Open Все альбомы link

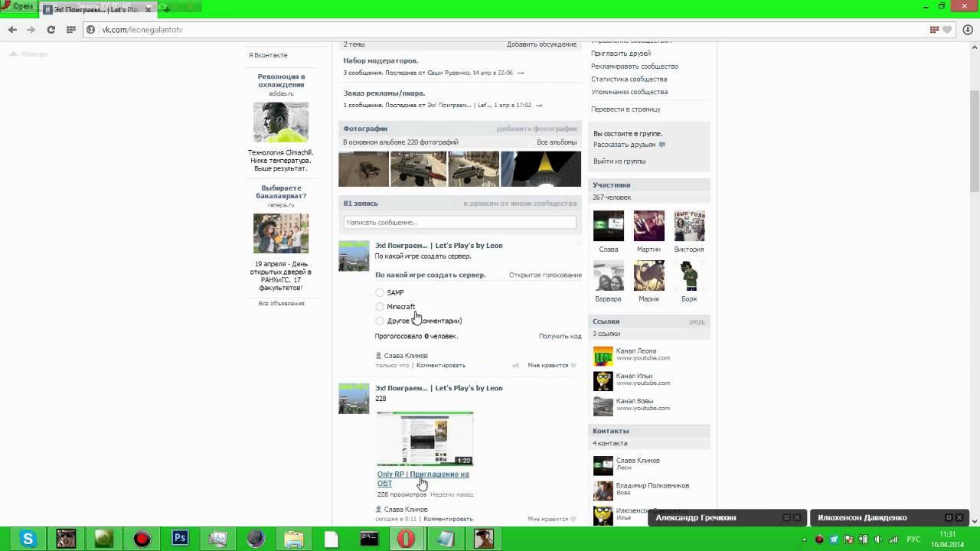557,142
